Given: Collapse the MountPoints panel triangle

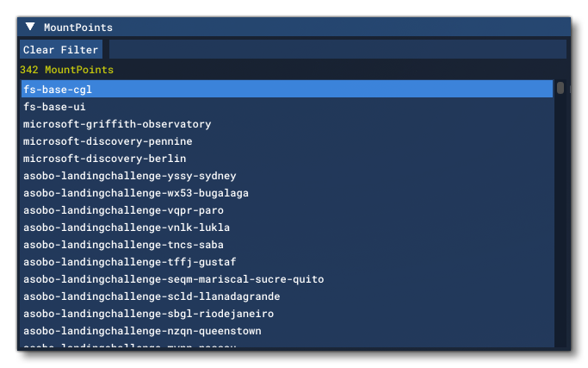Looking at the screenshot, I should point(30,28).
